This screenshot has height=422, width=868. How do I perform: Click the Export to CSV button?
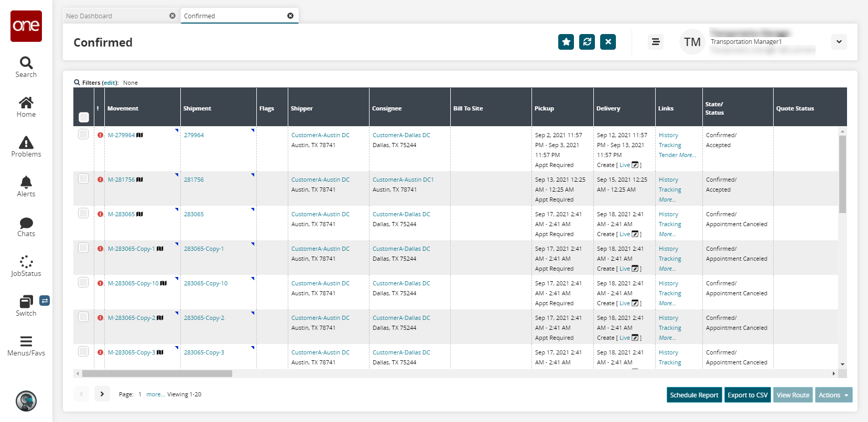click(747, 395)
